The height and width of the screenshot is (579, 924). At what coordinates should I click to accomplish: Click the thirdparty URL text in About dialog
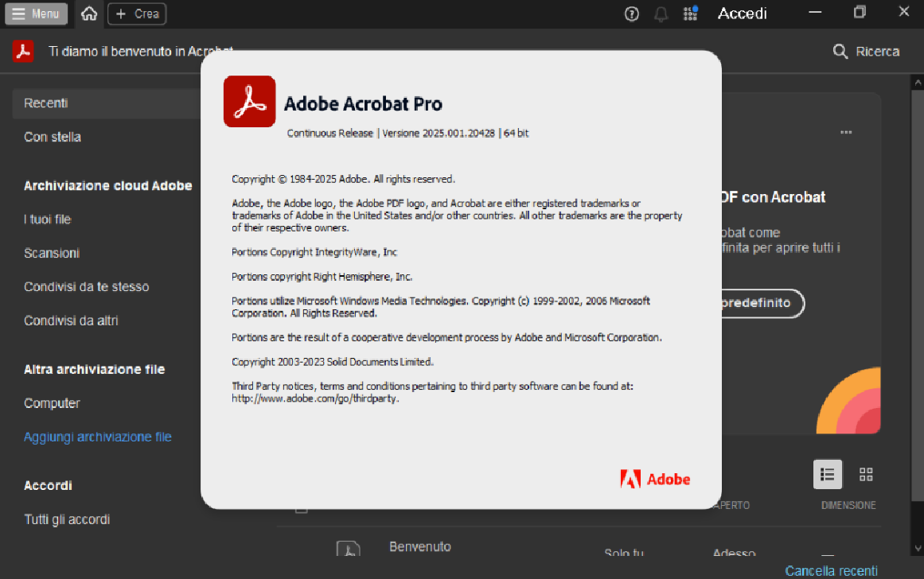pyautogui.click(x=315, y=398)
